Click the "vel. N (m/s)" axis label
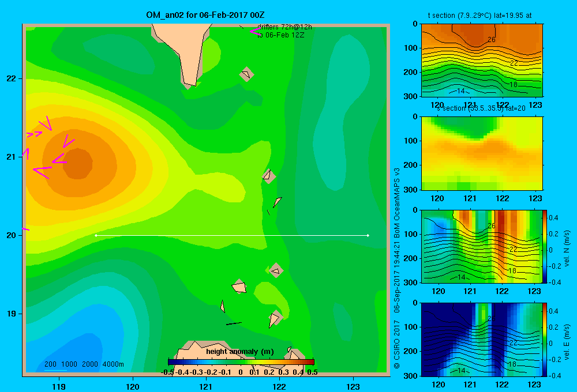The height and width of the screenshot is (392, 577). pyautogui.click(x=567, y=248)
